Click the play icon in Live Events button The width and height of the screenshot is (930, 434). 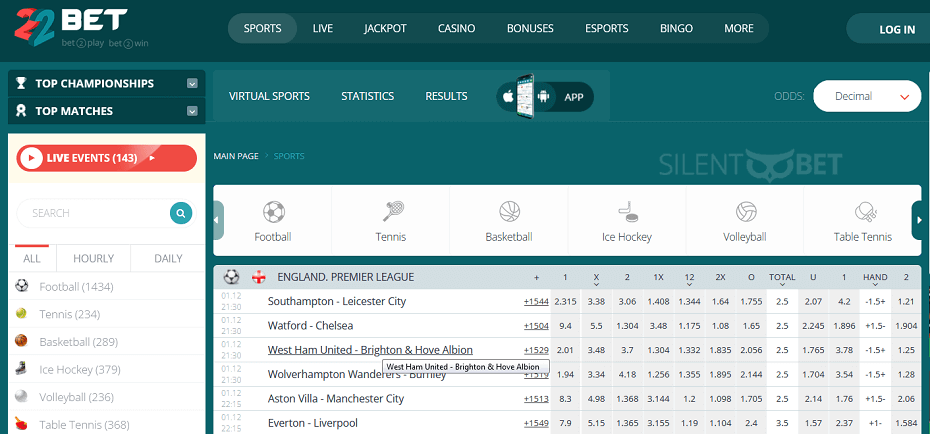[31, 158]
